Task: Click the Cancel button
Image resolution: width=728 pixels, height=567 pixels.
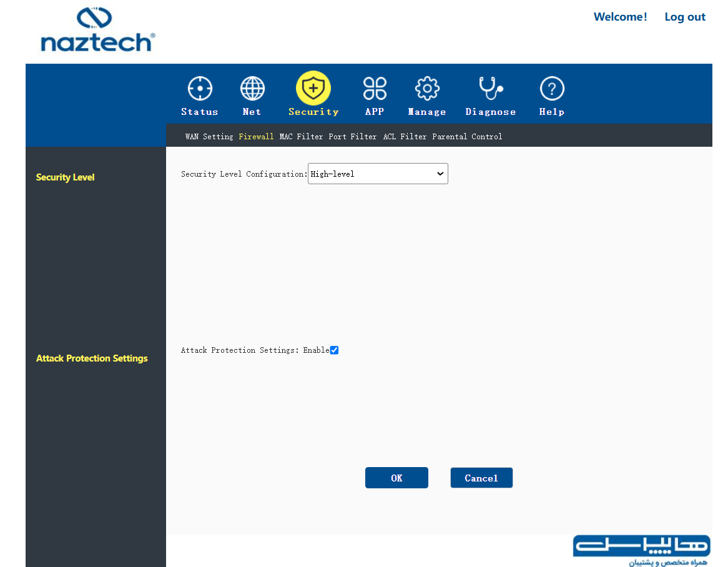Action: click(481, 478)
